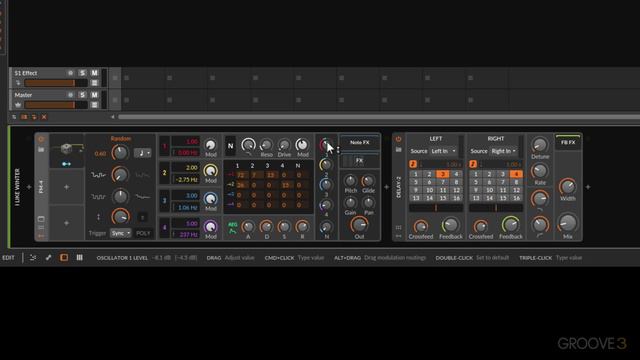Select oscillator 1 number button
The image size is (640, 360).
click(x=164, y=146)
